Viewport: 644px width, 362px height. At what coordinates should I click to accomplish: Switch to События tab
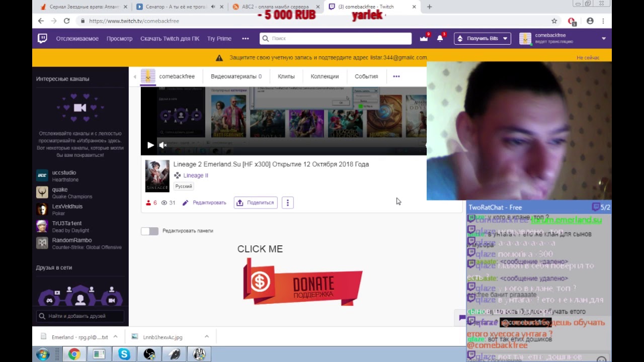366,76
